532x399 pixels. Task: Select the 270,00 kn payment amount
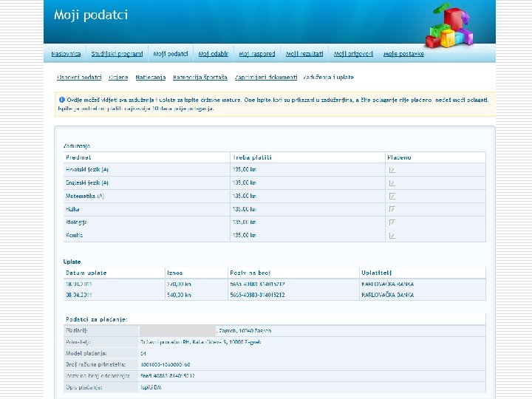[179, 284]
